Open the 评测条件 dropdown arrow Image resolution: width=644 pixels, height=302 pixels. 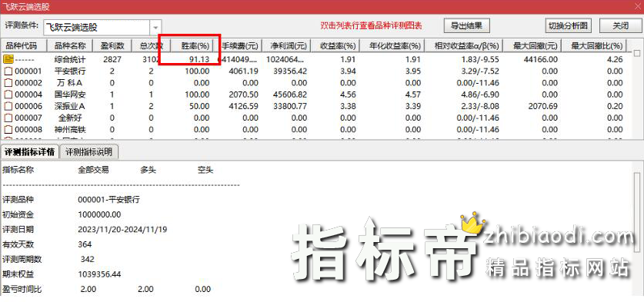(x=155, y=28)
